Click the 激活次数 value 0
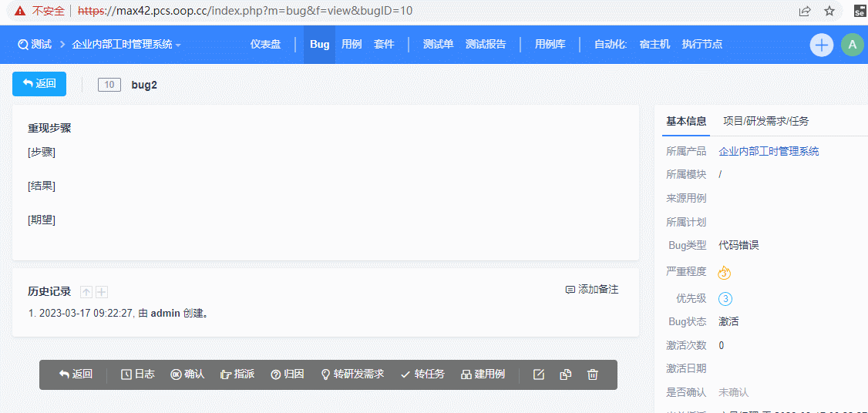The image size is (868, 413). point(722,345)
